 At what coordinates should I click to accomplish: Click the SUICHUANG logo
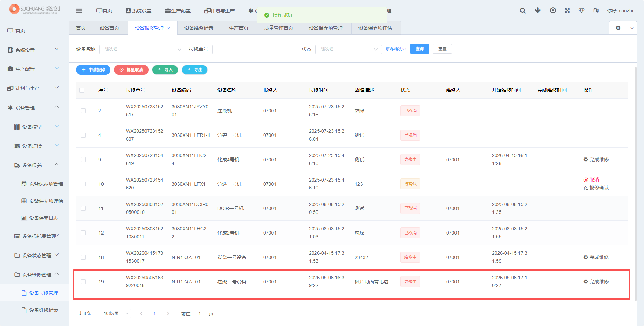[x=34, y=9]
